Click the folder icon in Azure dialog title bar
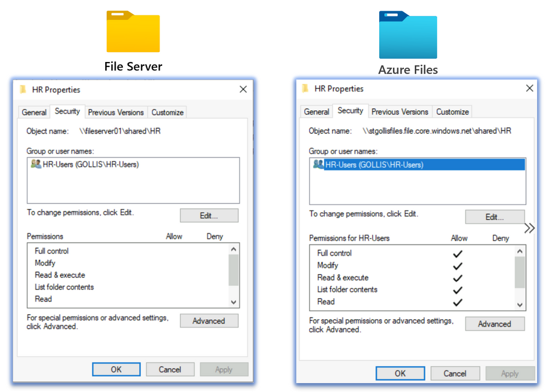Image resolution: width=548 pixels, height=392 pixels. click(305, 88)
